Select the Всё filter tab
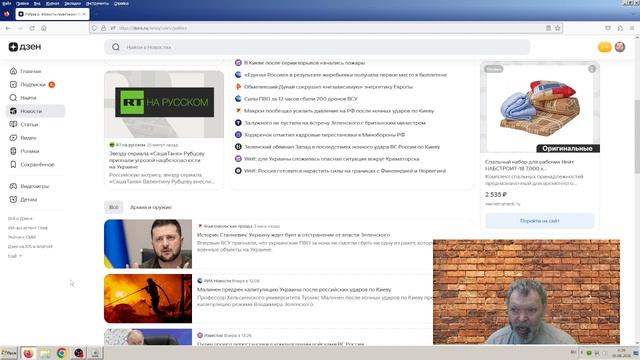The image size is (640, 360). [113, 207]
